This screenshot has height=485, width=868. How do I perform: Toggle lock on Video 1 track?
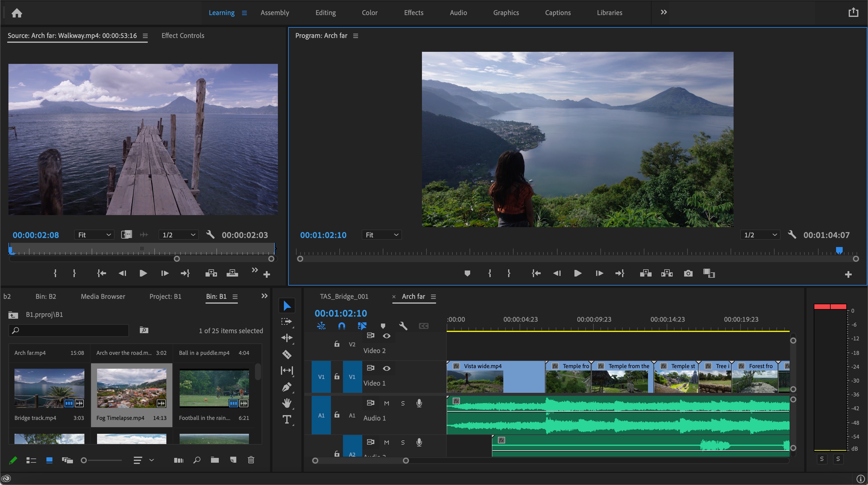pyautogui.click(x=337, y=376)
